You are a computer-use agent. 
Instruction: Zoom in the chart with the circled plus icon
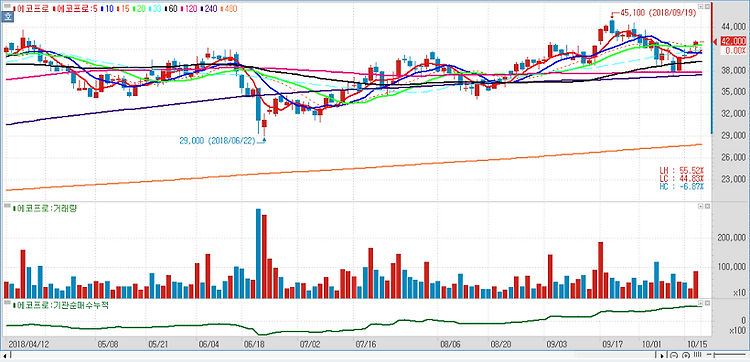[x=686, y=355]
